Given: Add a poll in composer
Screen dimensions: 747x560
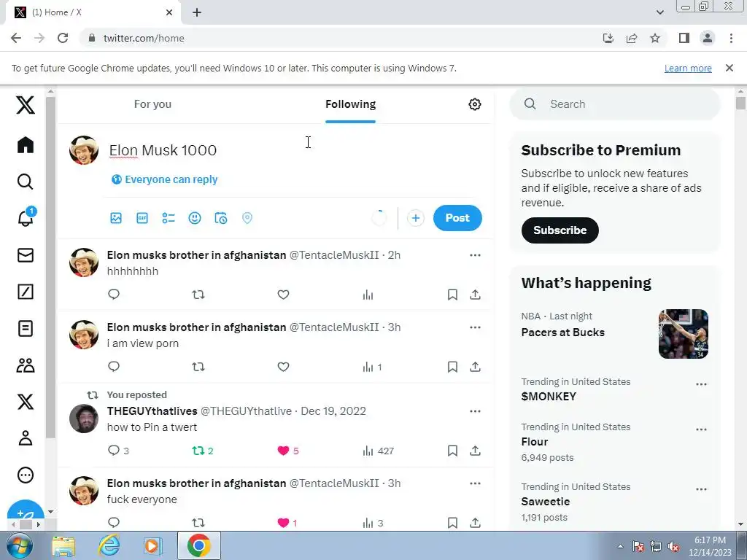Looking at the screenshot, I should [169, 218].
